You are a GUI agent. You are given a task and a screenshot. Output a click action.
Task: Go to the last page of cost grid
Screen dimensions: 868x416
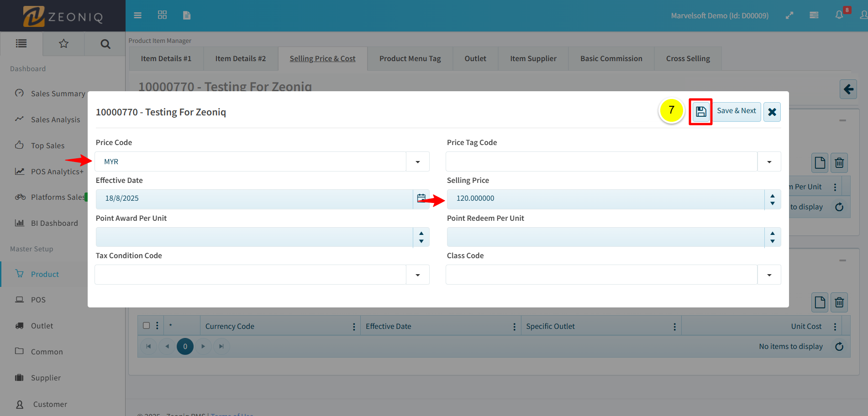coord(221,347)
